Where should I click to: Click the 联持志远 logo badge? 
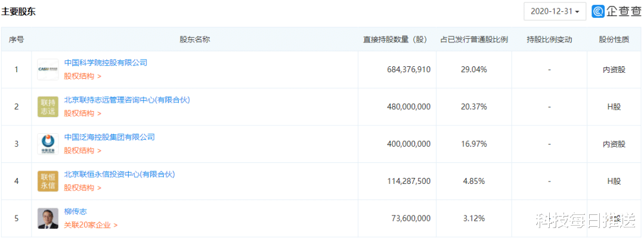tap(48, 107)
